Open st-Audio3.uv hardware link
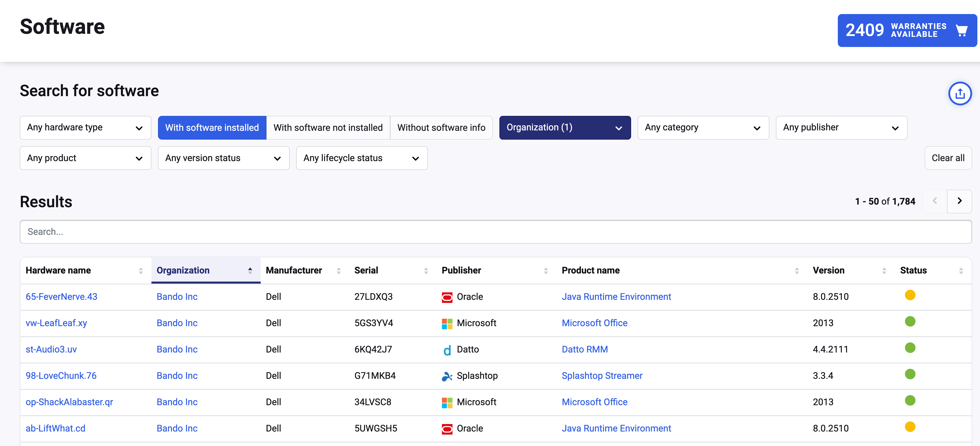 pos(51,349)
